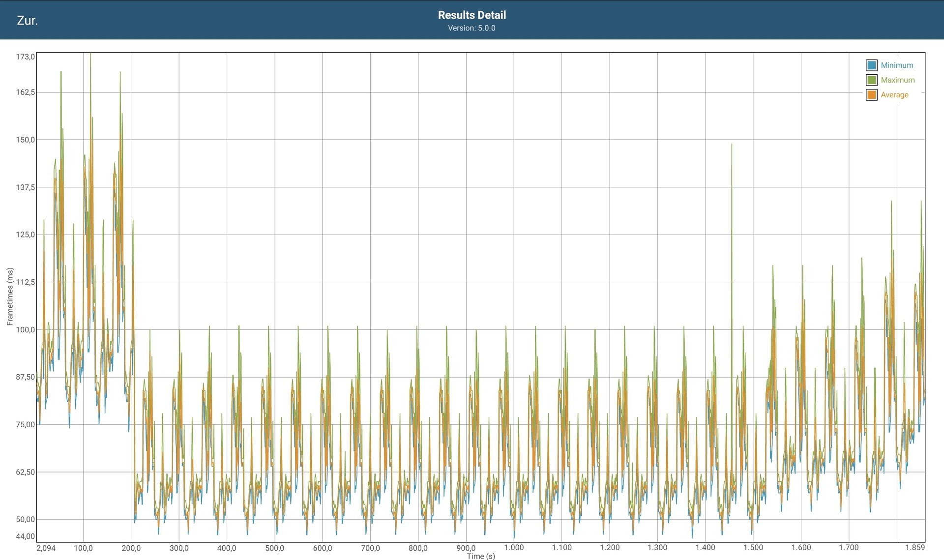Viewport: 944px width, 560px height.
Task: Click the 1.859 x-axis end label
Action: [x=914, y=547]
